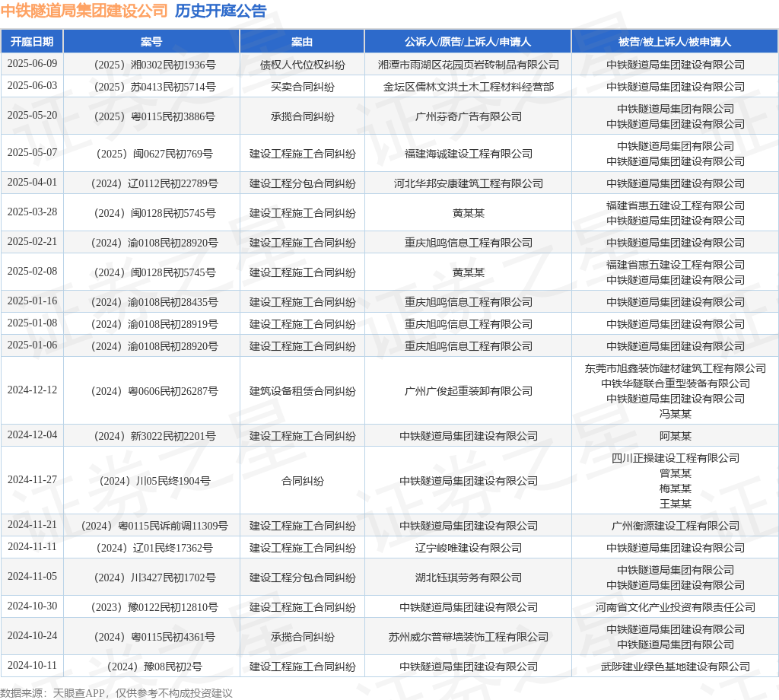Select case number (2024)粤0606民初26287号
The image size is (779, 700).
(x=154, y=392)
